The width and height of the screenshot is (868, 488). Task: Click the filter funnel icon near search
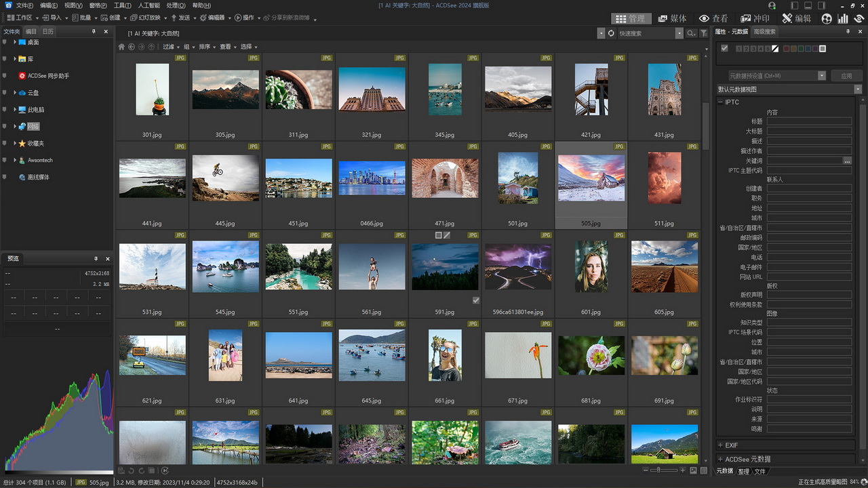coord(704,33)
